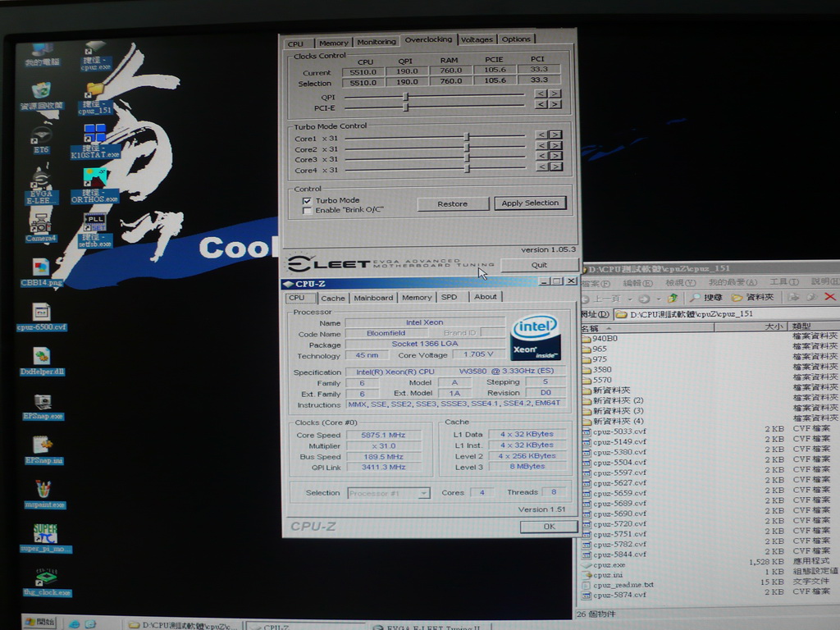Open the DxHelper.dll desktop icon
Viewport: 840px width, 630px height.
point(43,361)
